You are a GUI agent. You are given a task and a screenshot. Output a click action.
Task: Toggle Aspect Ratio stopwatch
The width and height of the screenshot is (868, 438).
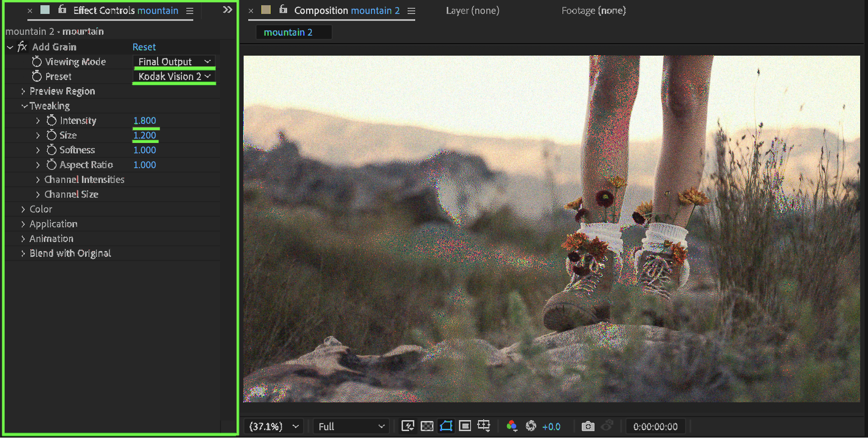point(52,165)
